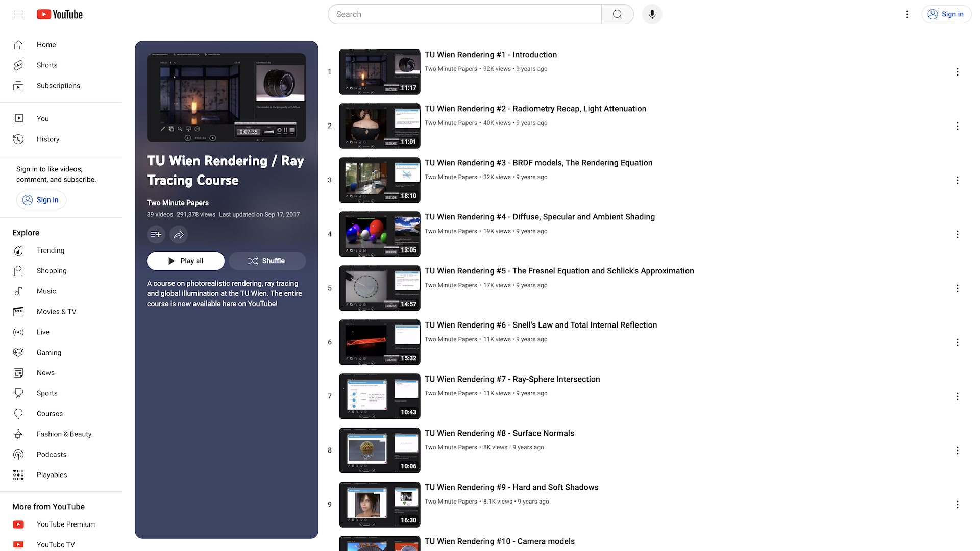This screenshot has height=551, width=980.
Task: Open action menu for #8 Surface Normals
Action: click(958, 450)
